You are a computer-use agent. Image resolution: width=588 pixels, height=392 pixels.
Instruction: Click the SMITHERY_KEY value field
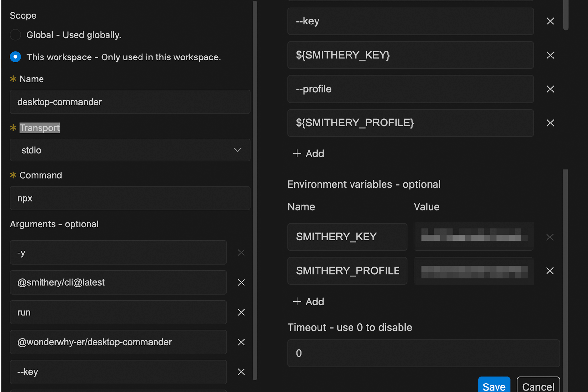(474, 237)
